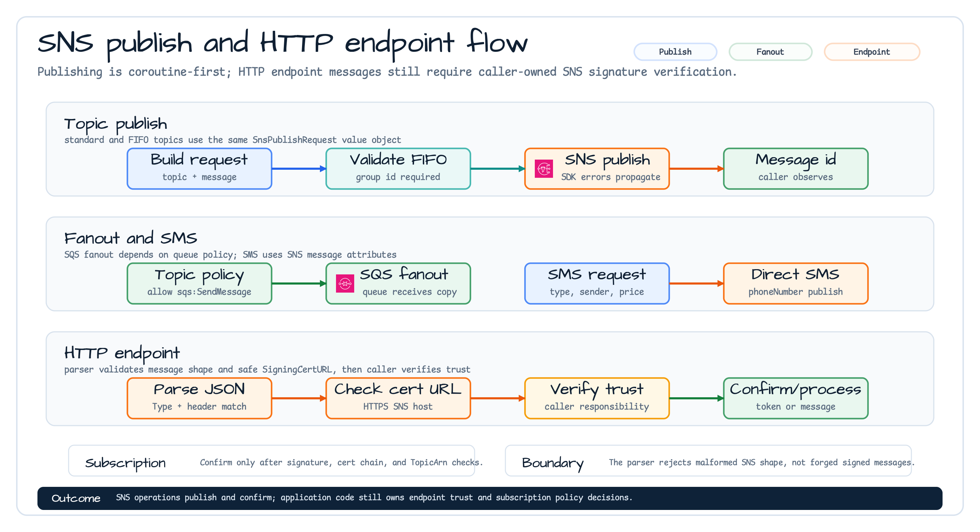Open the Direct SMS node

796,283
